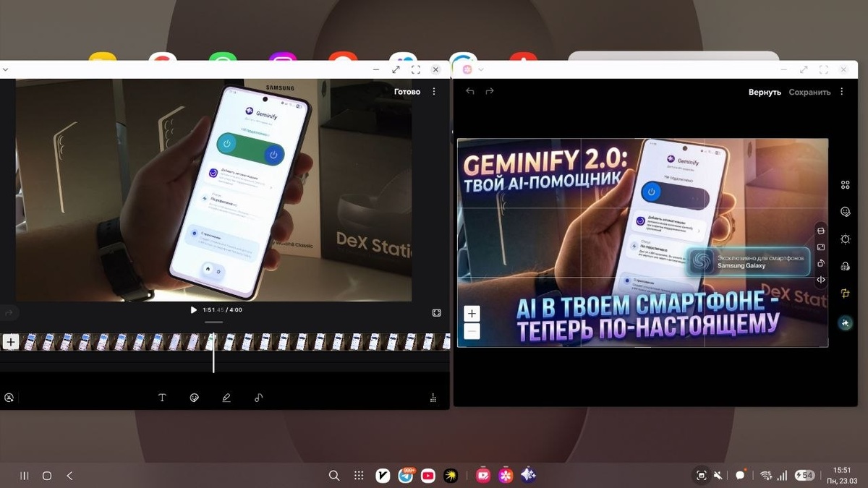Screen dimensions: 868x488
Task: Open the music note tool to add audio
Action: click(258, 397)
